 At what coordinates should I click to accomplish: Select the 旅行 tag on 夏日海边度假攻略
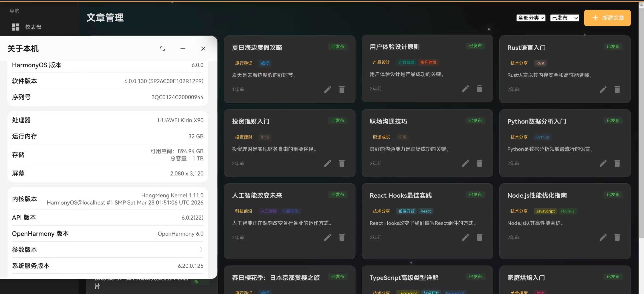pyautogui.click(x=265, y=63)
